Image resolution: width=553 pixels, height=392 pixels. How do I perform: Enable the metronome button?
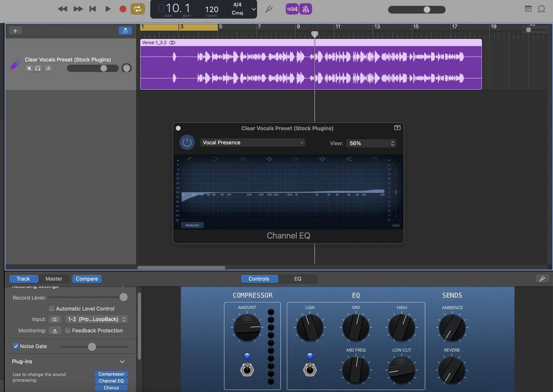pyautogui.click(x=306, y=9)
